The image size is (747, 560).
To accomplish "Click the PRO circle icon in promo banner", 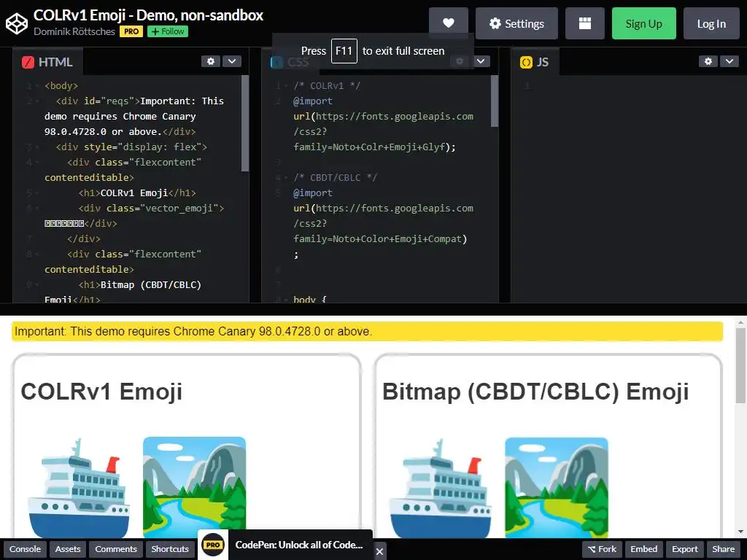I will (x=212, y=545).
